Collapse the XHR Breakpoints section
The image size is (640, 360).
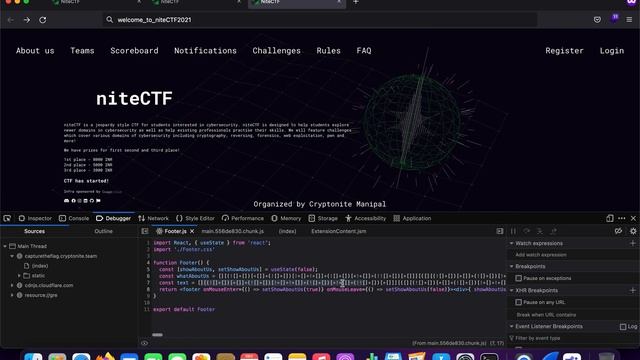[x=511, y=290]
